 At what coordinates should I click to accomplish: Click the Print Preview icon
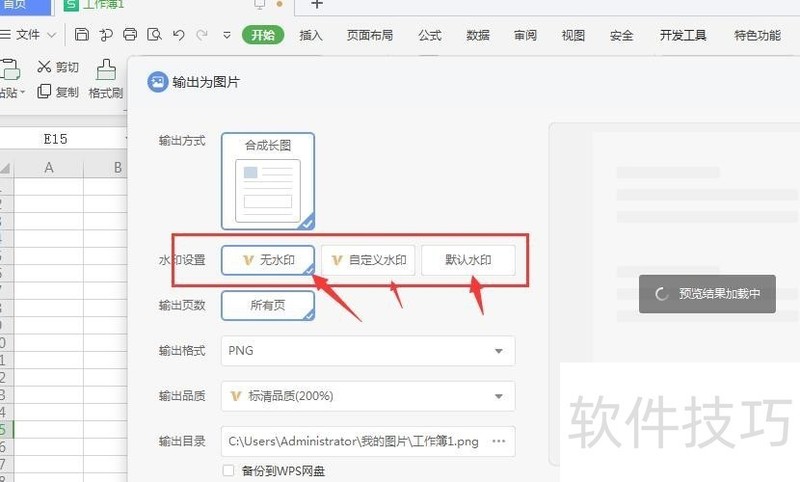click(x=154, y=35)
